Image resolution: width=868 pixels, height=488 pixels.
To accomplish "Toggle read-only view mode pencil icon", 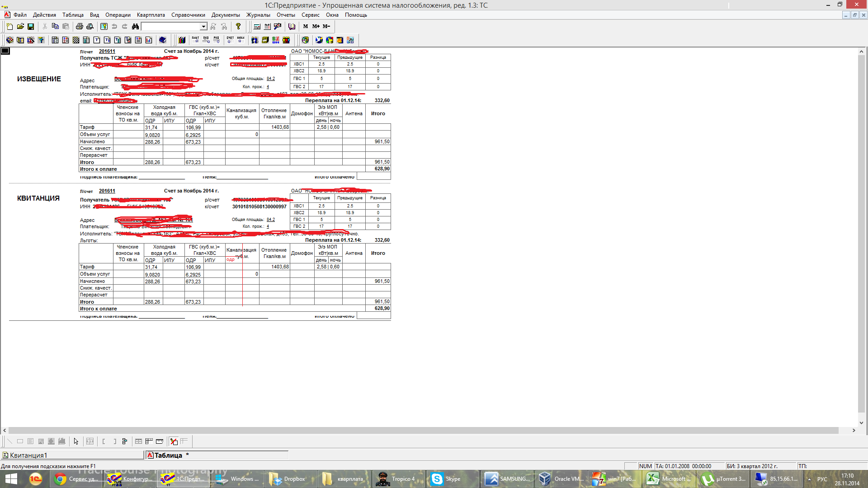I will click(x=174, y=441).
